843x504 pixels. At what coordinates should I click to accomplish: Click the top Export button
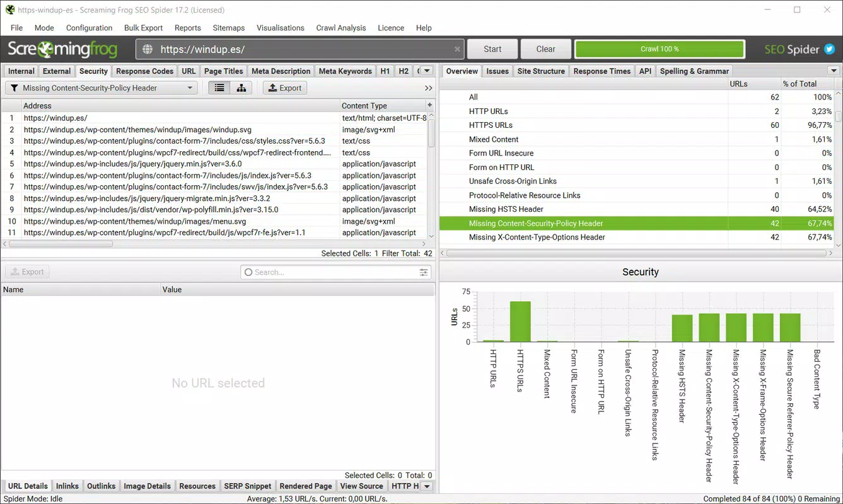tap(285, 88)
